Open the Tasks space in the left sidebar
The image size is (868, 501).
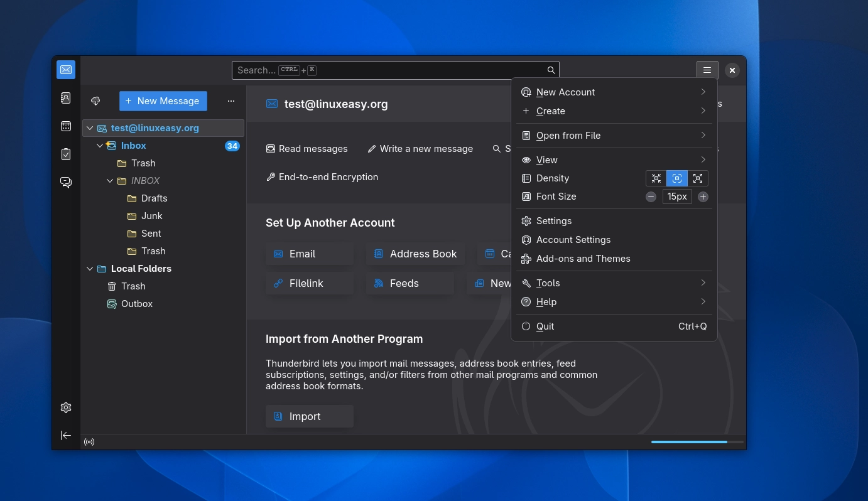click(x=66, y=153)
